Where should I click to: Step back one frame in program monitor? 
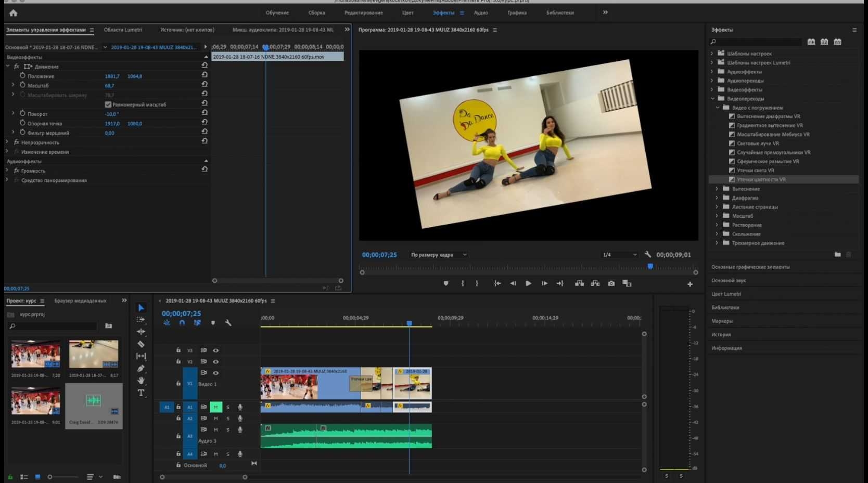coord(513,283)
